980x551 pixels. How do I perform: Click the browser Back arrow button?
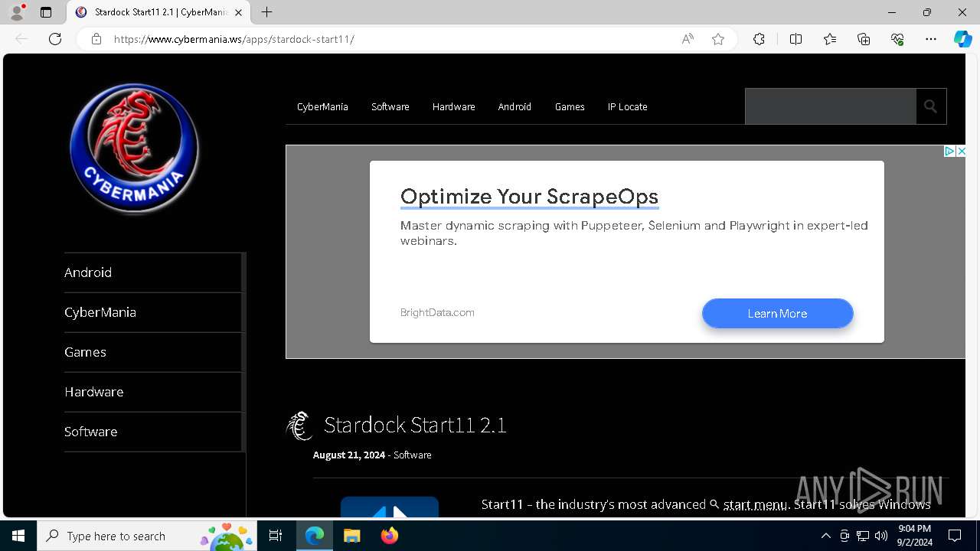21,39
